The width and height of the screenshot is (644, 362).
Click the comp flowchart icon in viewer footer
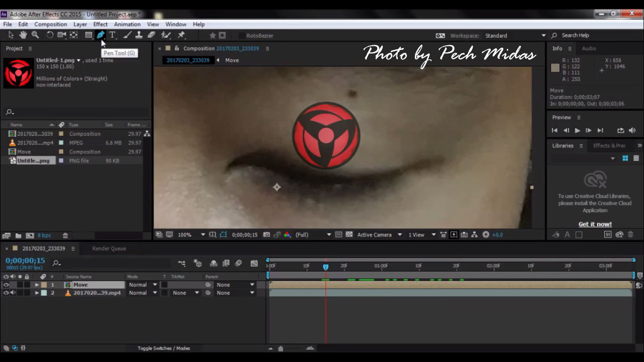pos(475,235)
